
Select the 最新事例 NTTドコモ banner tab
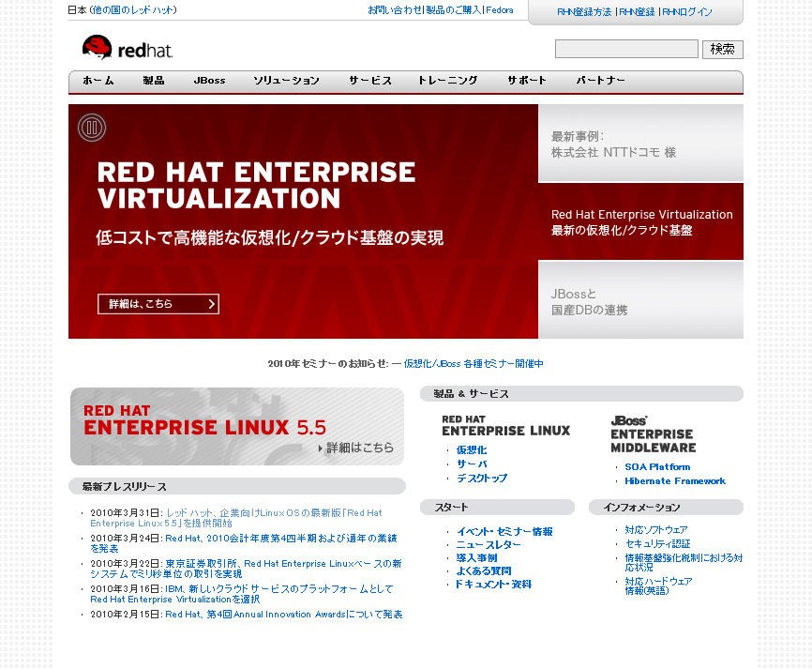[640, 144]
